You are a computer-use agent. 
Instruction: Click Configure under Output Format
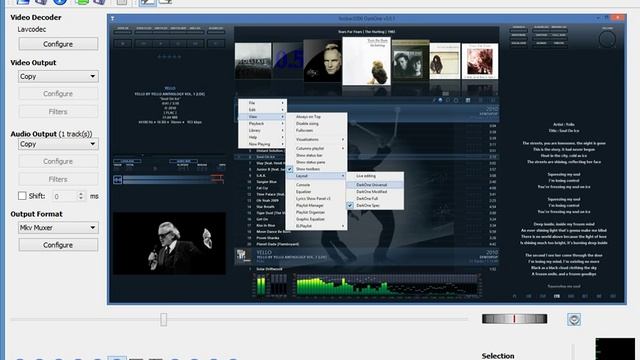[x=58, y=245]
